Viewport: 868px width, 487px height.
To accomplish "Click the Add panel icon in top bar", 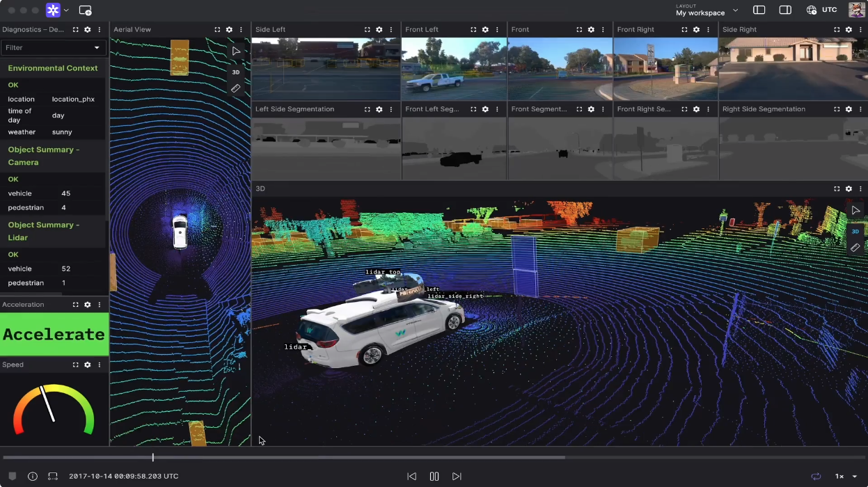I will (86, 10).
